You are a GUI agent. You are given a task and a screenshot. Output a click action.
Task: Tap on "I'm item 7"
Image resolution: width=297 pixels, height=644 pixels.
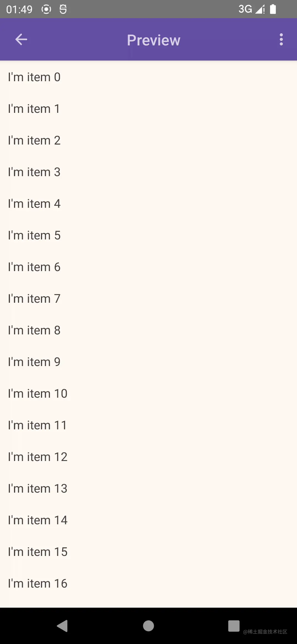(x=148, y=299)
